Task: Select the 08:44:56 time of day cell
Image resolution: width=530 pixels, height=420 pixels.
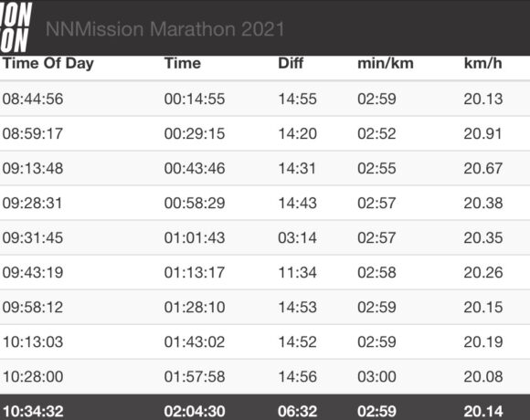Action: [x=33, y=99]
